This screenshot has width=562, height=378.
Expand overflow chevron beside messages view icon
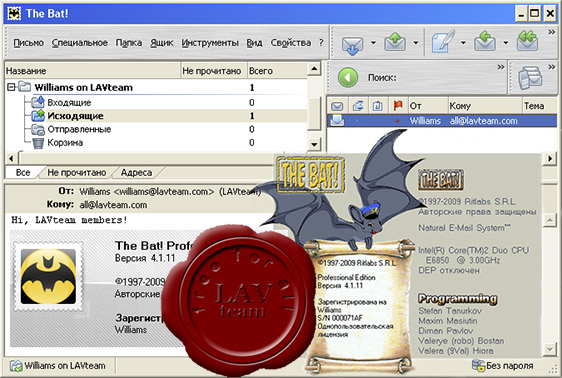point(552,67)
